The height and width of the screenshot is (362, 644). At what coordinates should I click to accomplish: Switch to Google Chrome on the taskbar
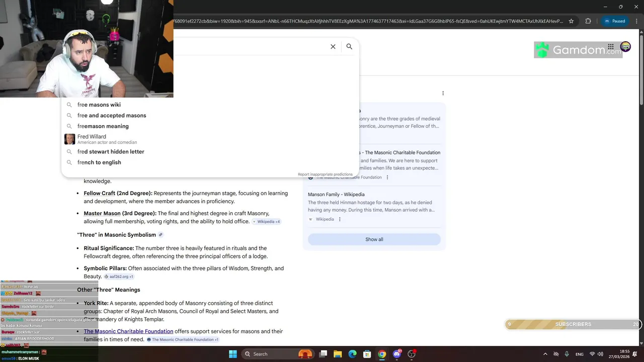[x=382, y=354]
